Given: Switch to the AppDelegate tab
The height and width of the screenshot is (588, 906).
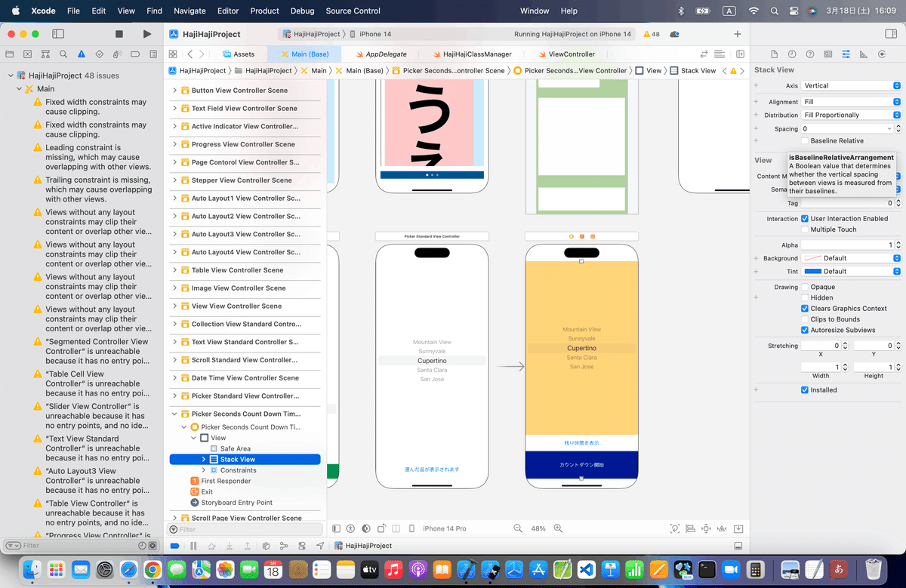Looking at the screenshot, I should [x=381, y=54].
